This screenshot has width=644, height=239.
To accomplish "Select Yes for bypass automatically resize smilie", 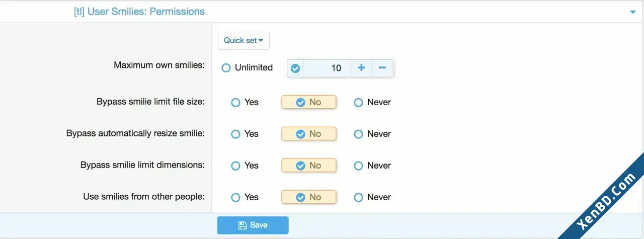I will pos(245,134).
